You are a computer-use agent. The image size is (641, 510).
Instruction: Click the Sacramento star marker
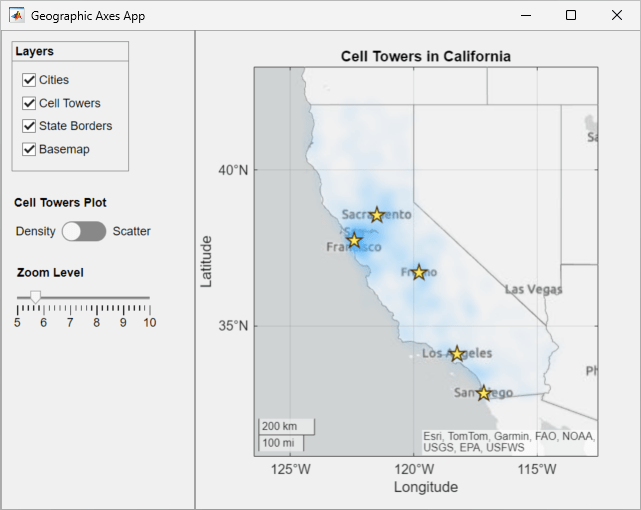point(377,215)
